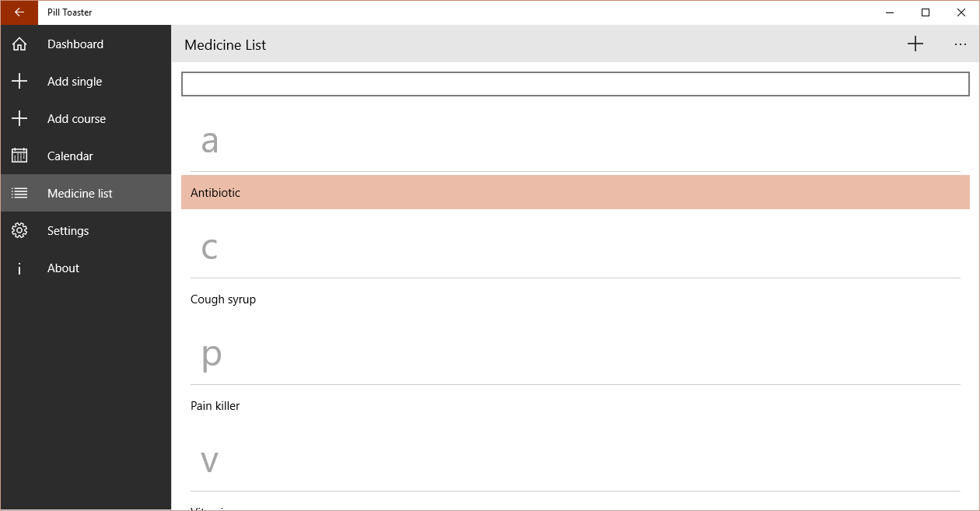Add a new medicine with plus button
This screenshot has height=511, width=980.
[x=915, y=44]
